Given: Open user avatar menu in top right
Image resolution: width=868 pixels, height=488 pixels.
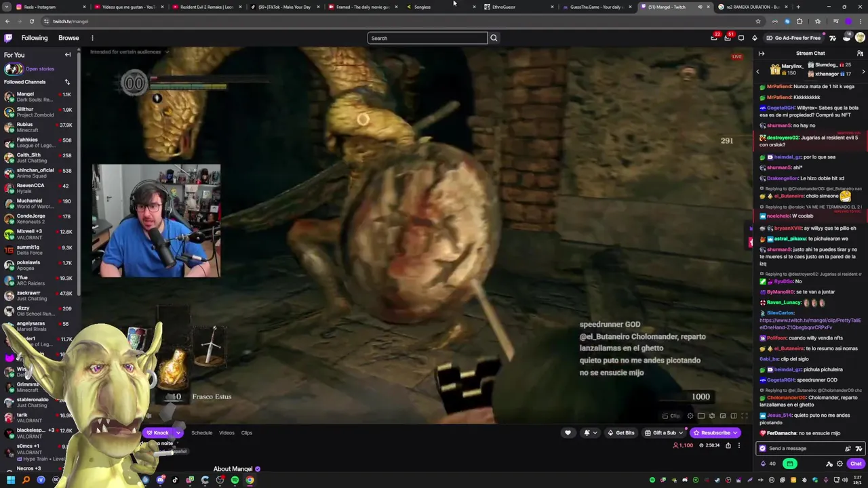Looking at the screenshot, I should [x=860, y=38].
